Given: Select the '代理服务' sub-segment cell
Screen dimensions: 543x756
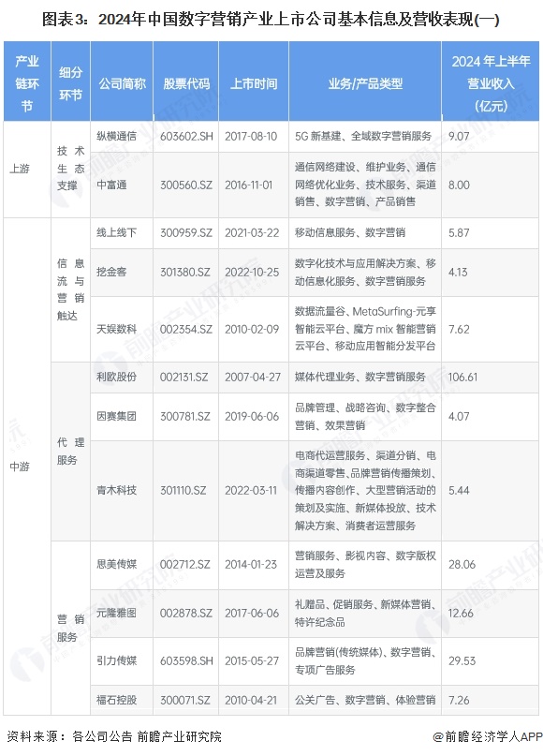Looking at the screenshot, I should [x=70, y=452].
